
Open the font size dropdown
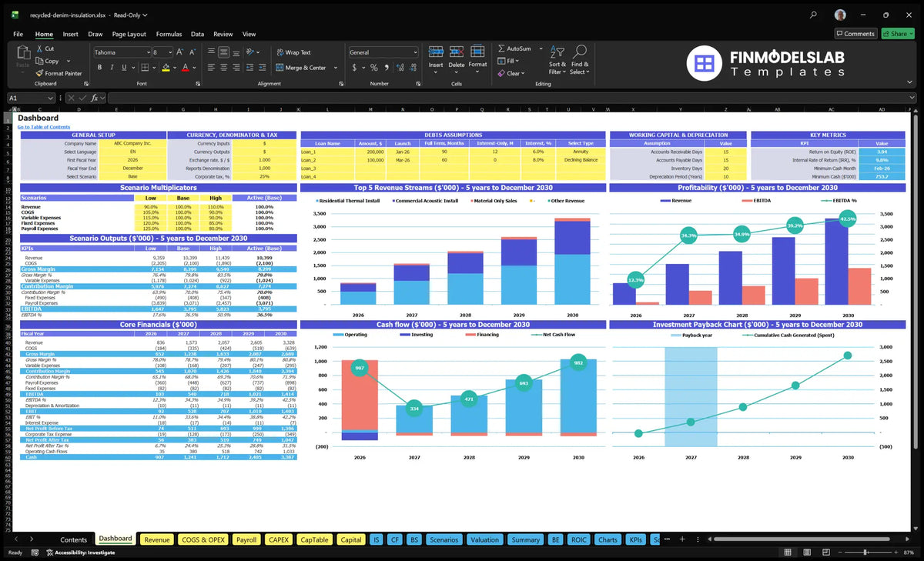(170, 52)
